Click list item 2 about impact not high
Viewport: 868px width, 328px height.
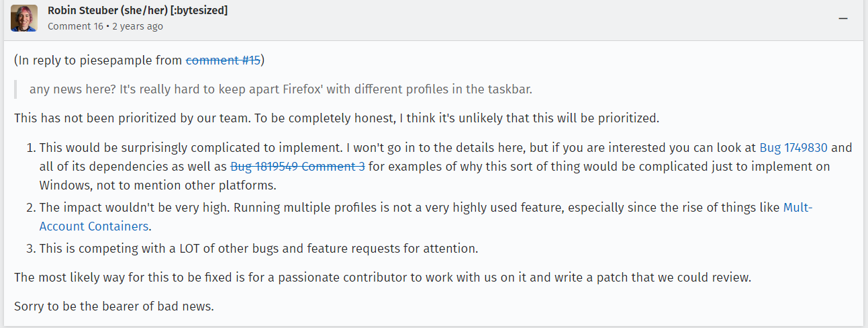(426, 216)
